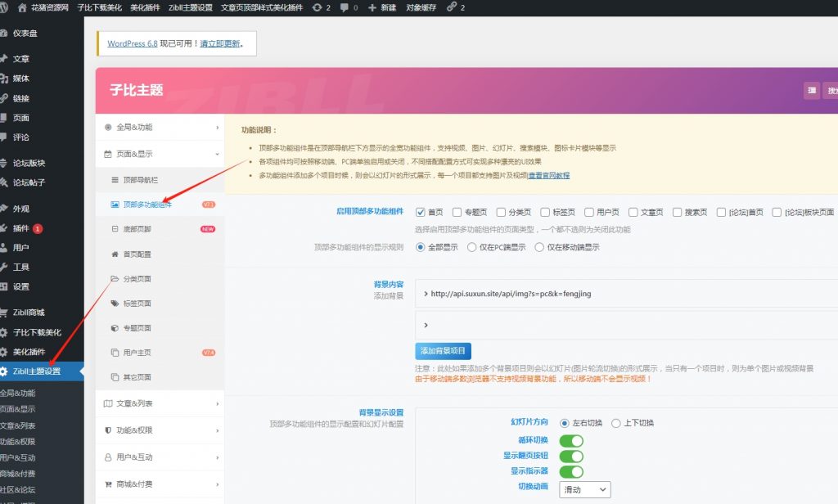The image size is (838, 504).
Task: Check the 文章页 checkbox
Action: pos(633,212)
